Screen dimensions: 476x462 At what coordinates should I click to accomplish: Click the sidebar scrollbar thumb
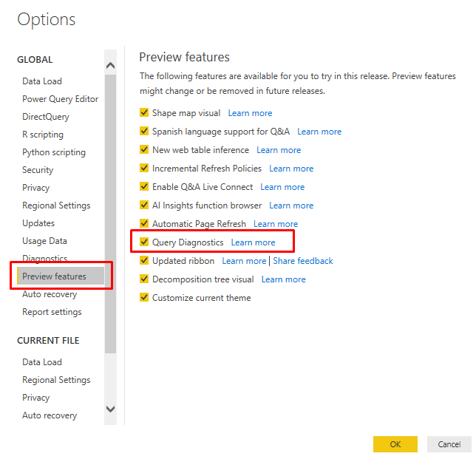click(111, 214)
